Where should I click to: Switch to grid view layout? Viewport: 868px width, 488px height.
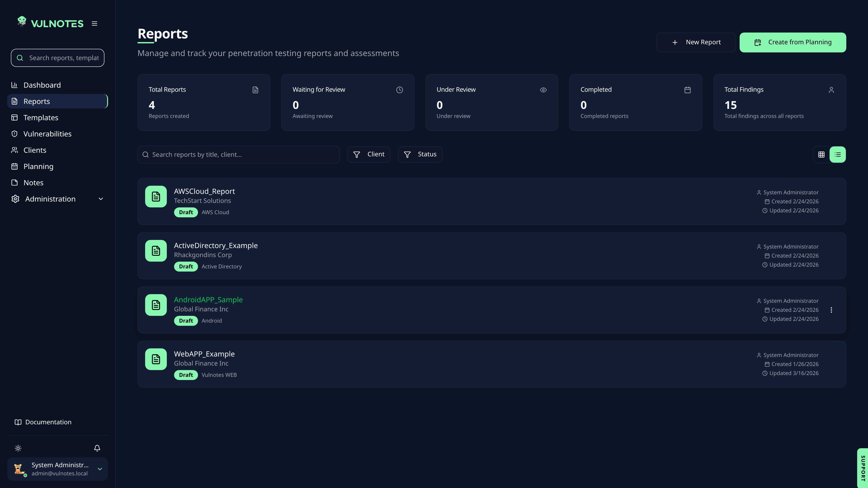tap(821, 155)
